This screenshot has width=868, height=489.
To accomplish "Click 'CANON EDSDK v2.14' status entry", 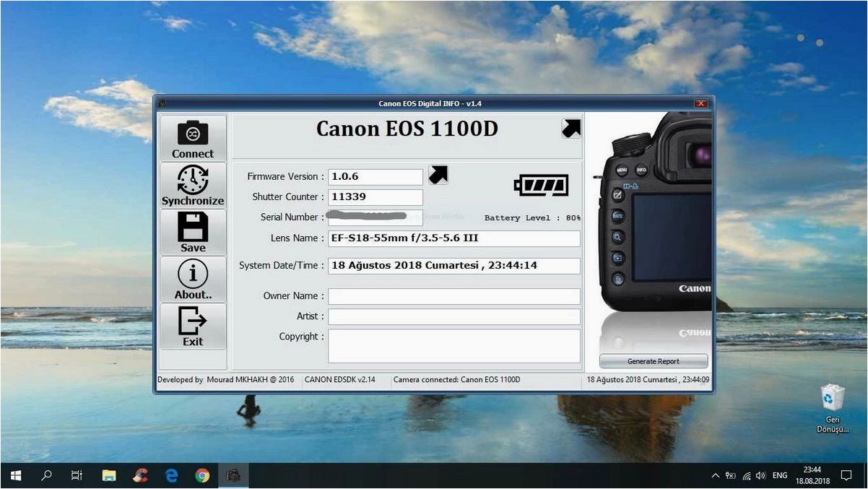I will pos(340,379).
